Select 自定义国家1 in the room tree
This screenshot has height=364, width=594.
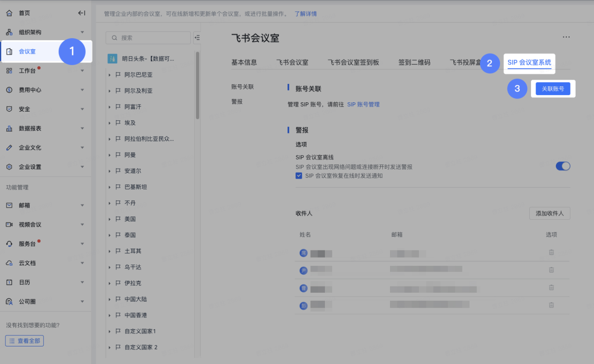(140, 331)
